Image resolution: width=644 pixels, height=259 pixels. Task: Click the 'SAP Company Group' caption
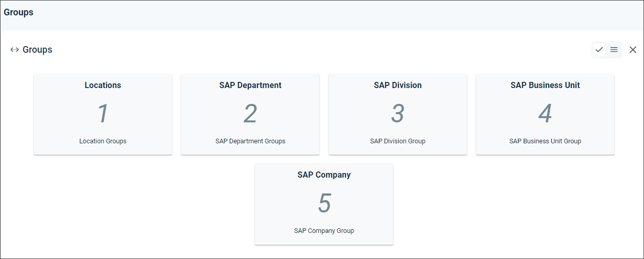324,231
